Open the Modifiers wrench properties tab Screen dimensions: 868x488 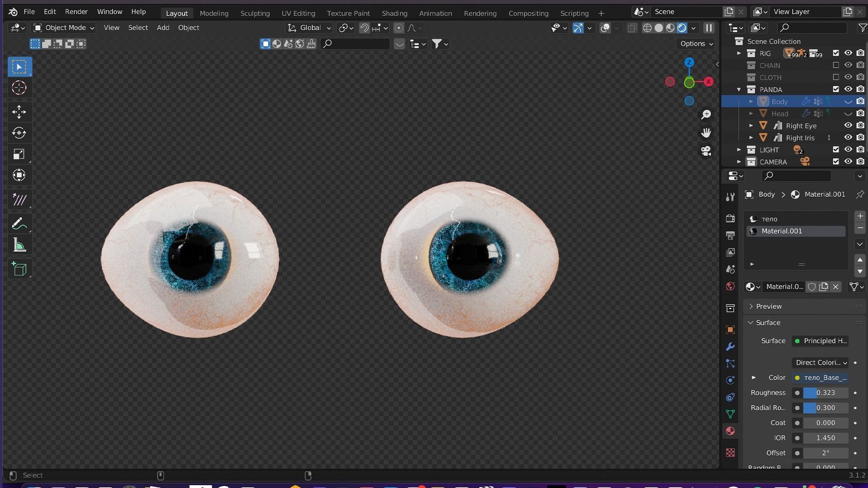730,347
